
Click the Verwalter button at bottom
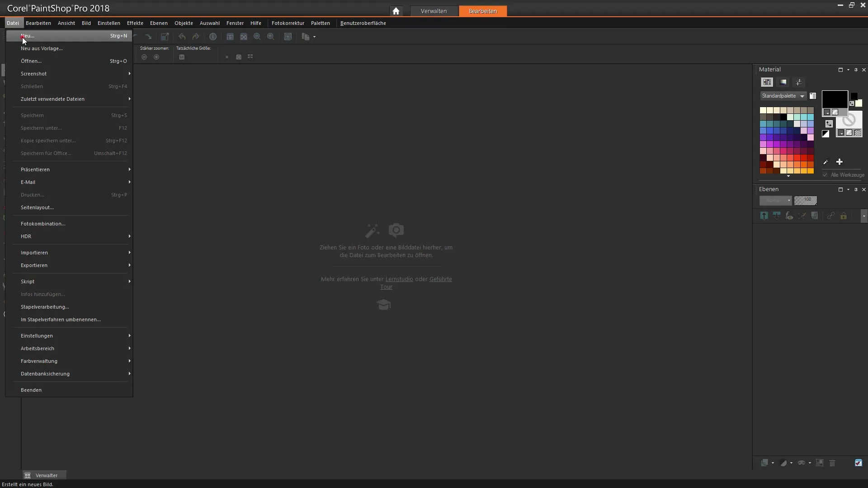click(x=44, y=475)
